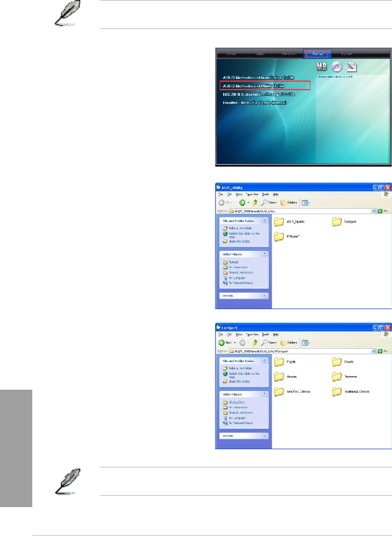Viewport: 392px width, 536px height.
Task: Open the PCProbeII folder
Action: point(287,236)
